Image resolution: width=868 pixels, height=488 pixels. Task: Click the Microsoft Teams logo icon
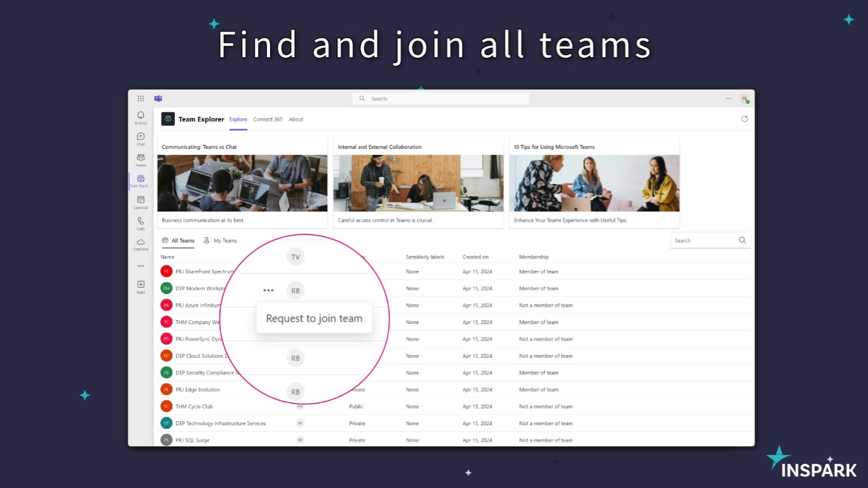click(158, 98)
